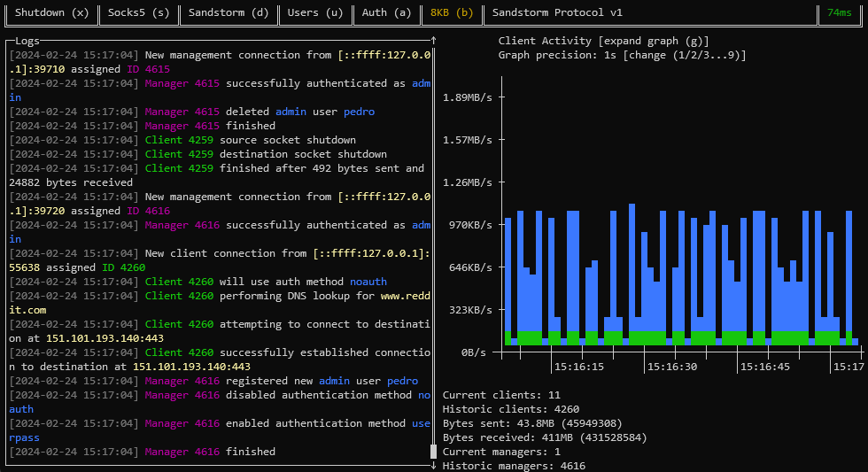Click Client 4259 destination socket shutdown log
The image size is (868, 472).
pos(198,154)
